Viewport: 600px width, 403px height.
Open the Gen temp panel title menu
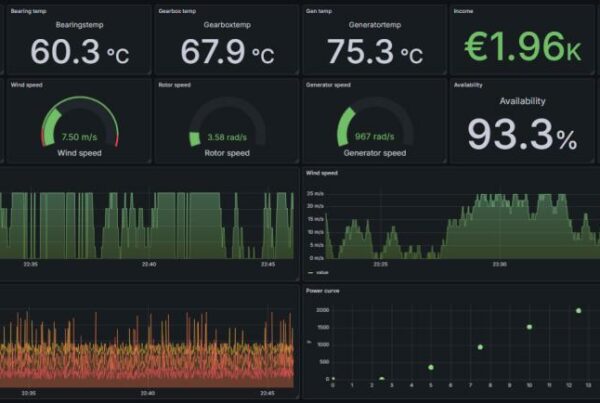pyautogui.click(x=319, y=11)
